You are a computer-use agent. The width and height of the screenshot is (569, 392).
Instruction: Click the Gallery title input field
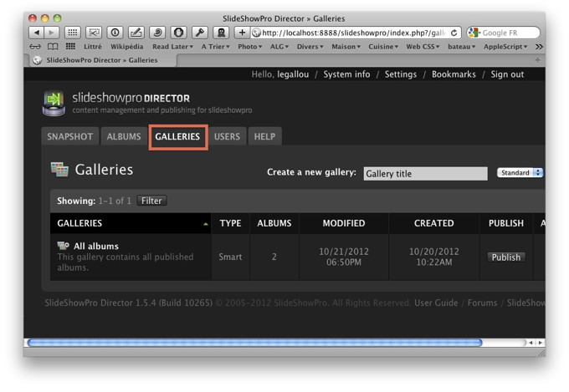(x=424, y=174)
